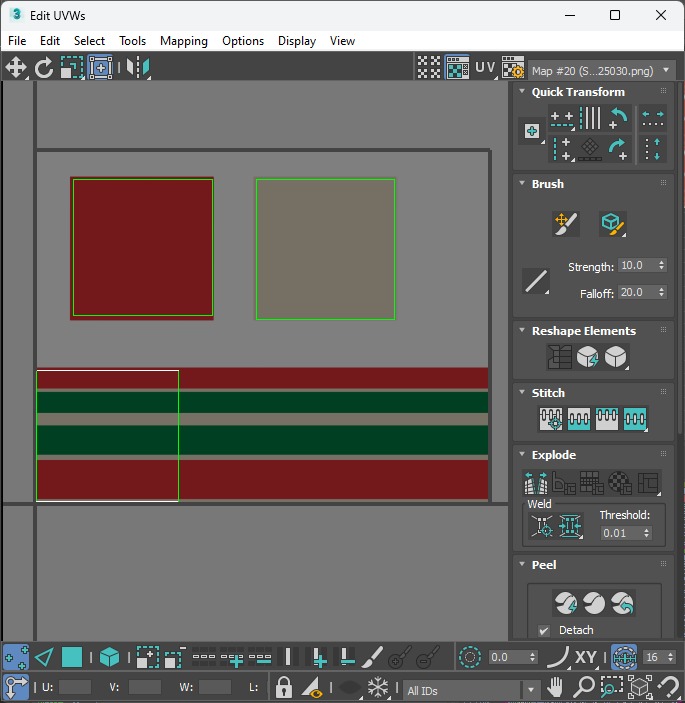Open the Select menu
This screenshot has height=703, width=685.
point(89,41)
